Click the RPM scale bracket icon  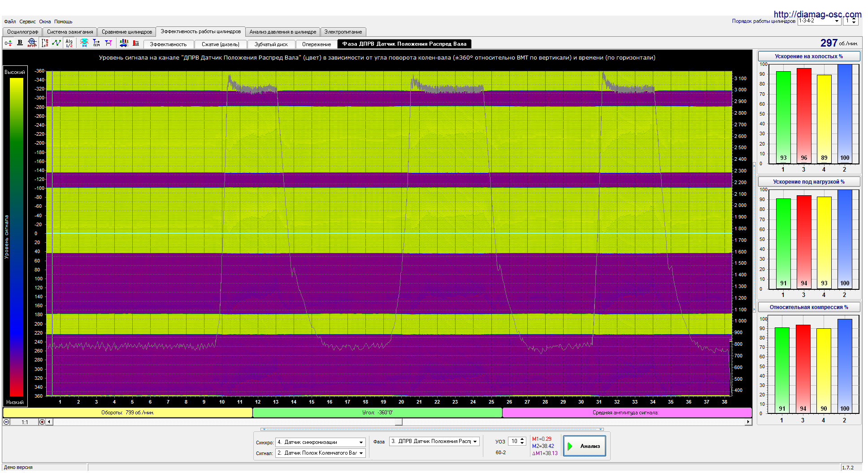(x=45, y=43)
